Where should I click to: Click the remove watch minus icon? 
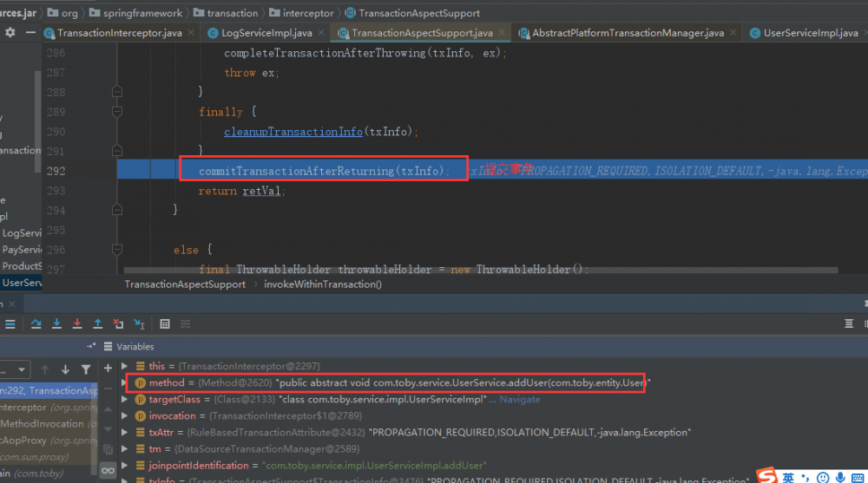(108, 389)
